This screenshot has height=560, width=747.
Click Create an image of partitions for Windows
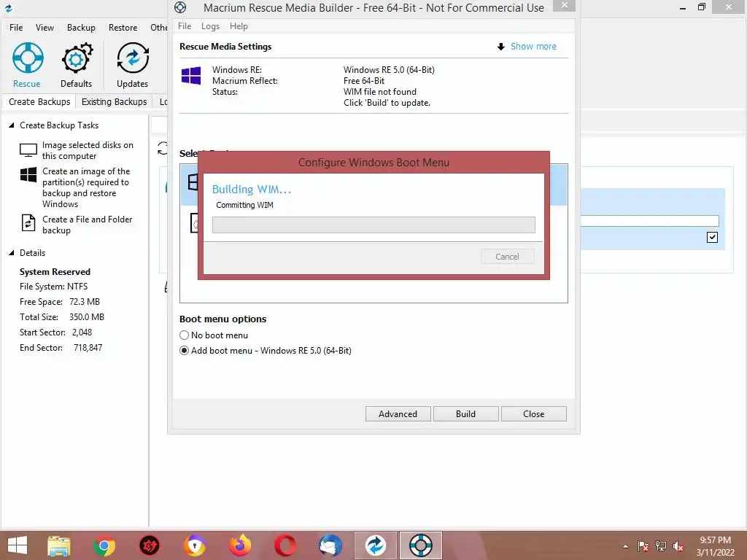pos(86,187)
